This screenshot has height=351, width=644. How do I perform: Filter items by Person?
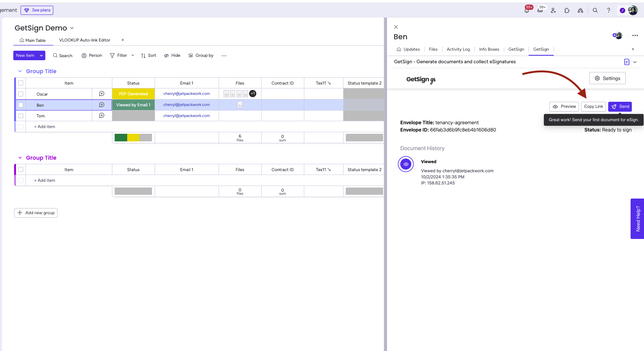pyautogui.click(x=92, y=56)
